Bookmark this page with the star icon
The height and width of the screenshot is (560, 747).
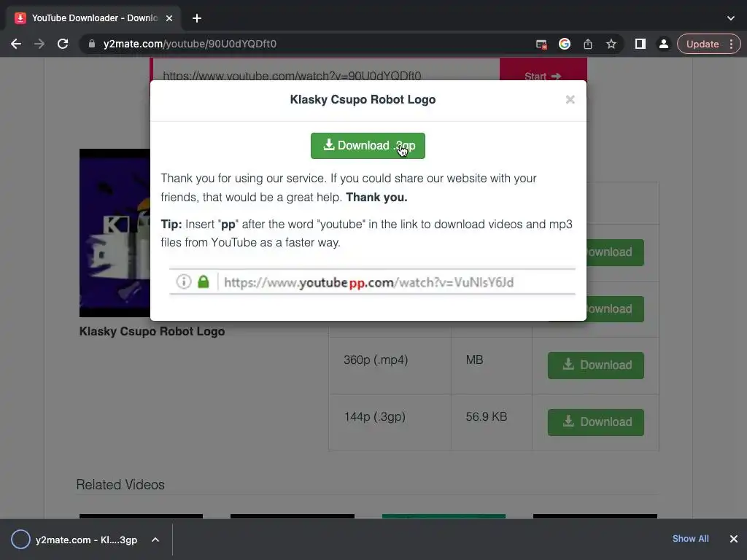click(x=611, y=44)
